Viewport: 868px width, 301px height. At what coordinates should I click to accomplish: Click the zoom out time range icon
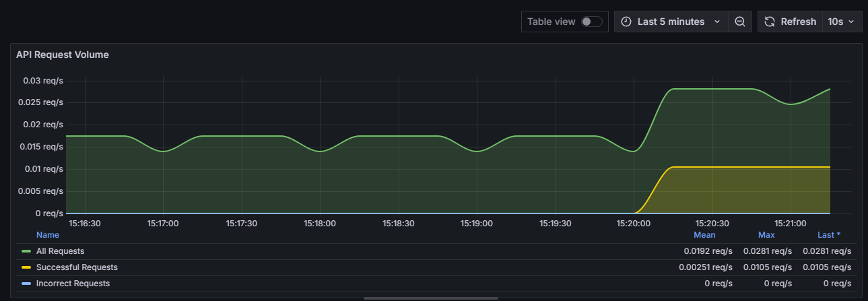coord(739,22)
